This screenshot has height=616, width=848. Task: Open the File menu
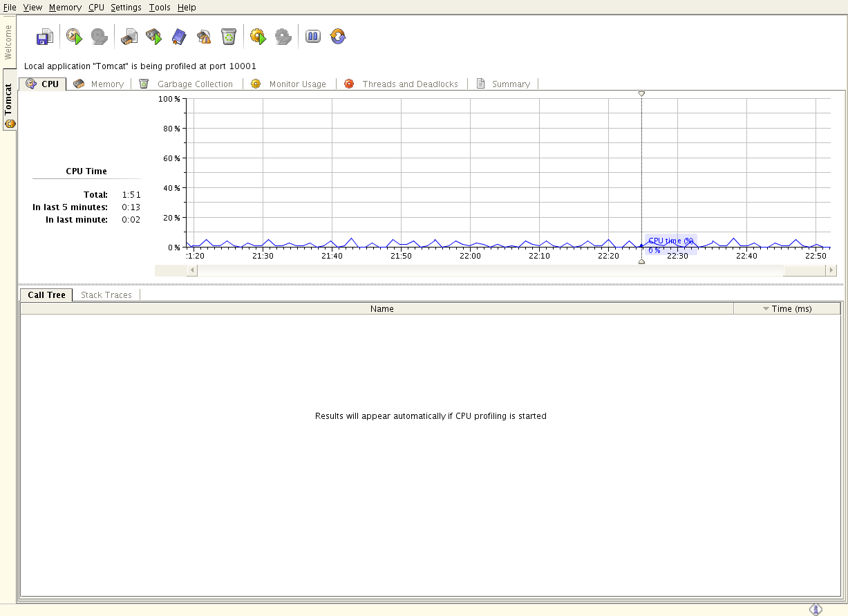tap(10, 8)
